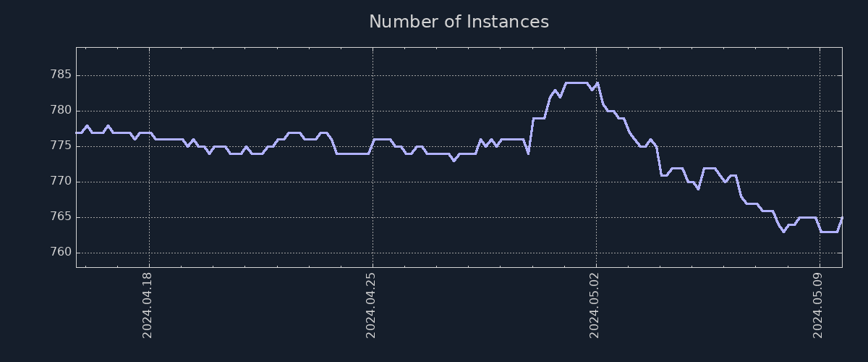Click the line where it crosses the 2024.04.25 gridline

pyautogui.click(x=373, y=140)
